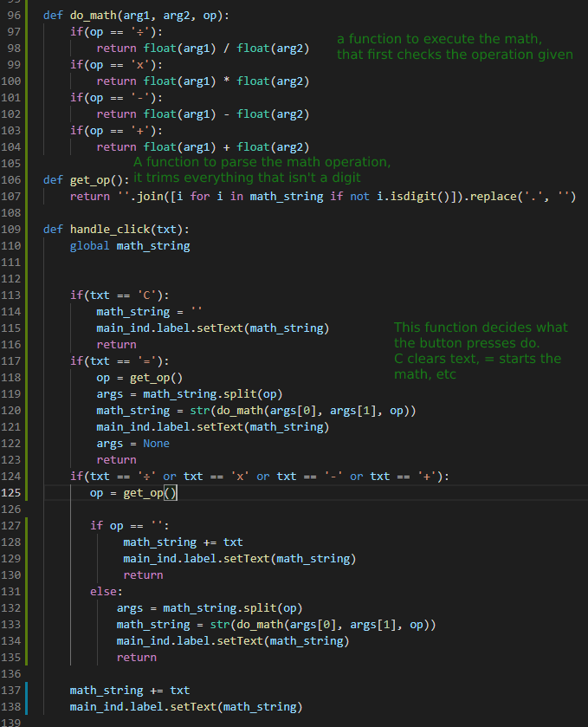Click the '=' string on line 117
This screenshot has width=588, height=727.
tap(146, 361)
